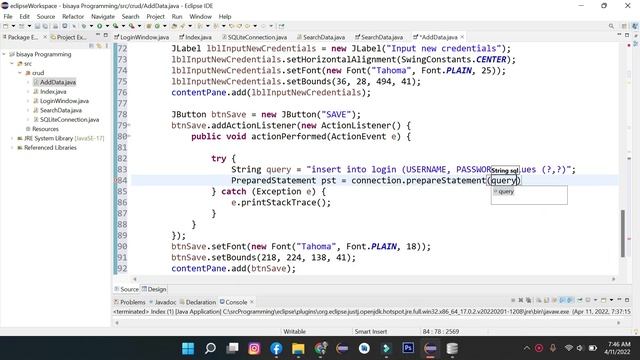This screenshot has width=640, height=360.
Task: Click the toolbar search magnifier icon
Action: click(611, 26)
